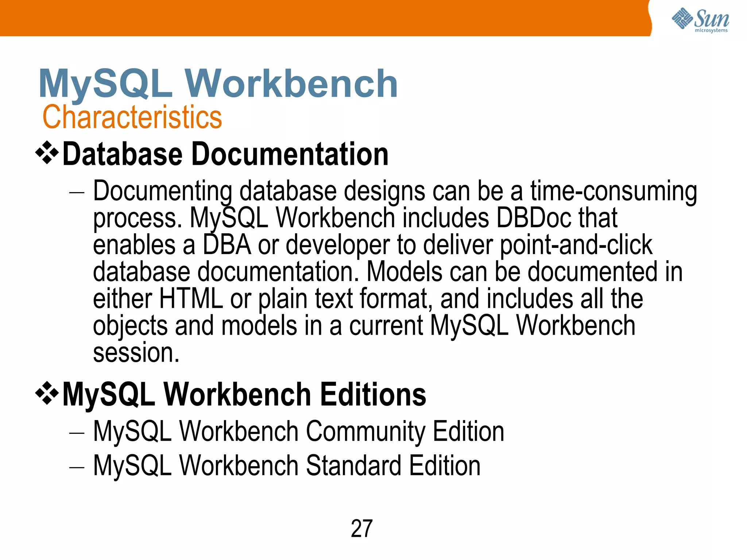Click the word time-consuming in first line
Image resolution: width=747 pixels, height=560 pixels.
(614, 191)
